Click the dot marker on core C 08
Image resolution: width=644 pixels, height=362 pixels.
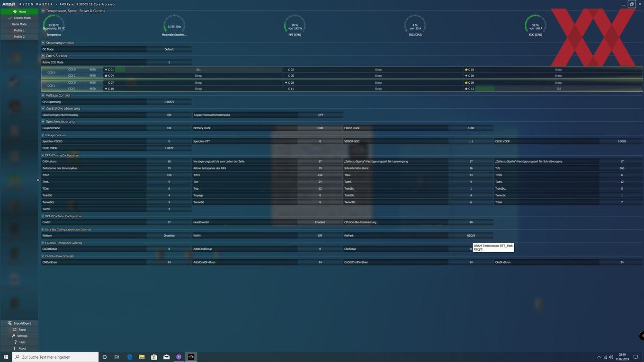coord(286,83)
